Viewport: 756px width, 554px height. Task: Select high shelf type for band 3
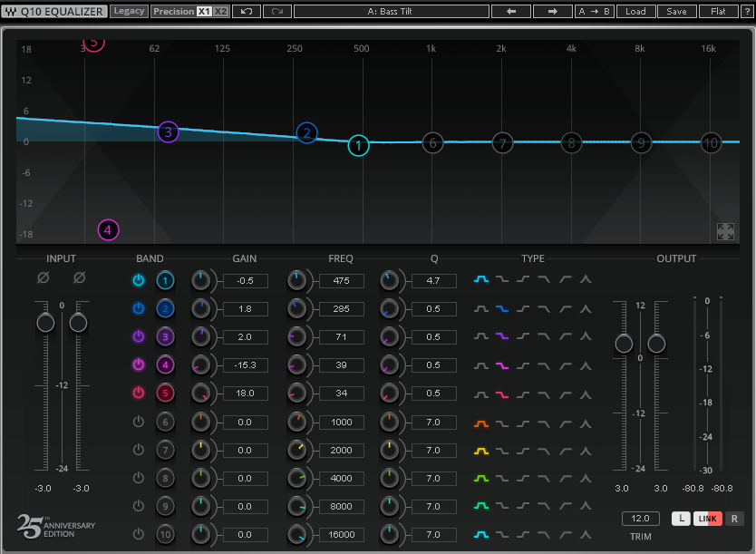tap(523, 336)
